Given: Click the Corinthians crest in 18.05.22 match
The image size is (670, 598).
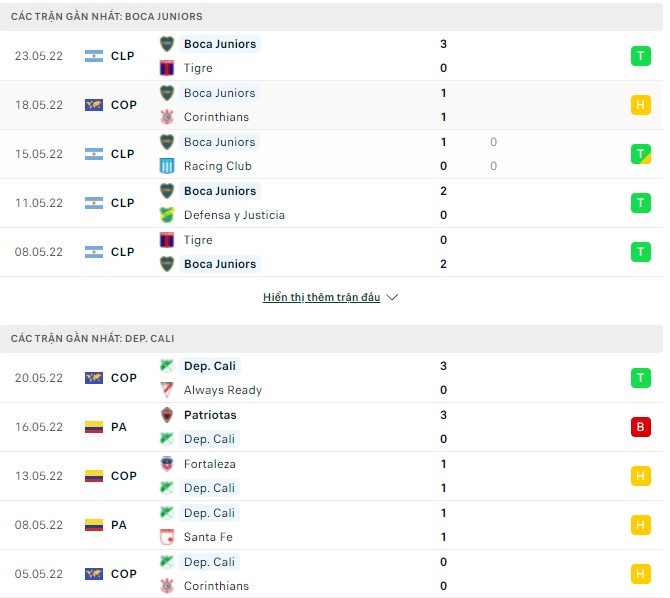Looking at the screenshot, I should [167, 117].
